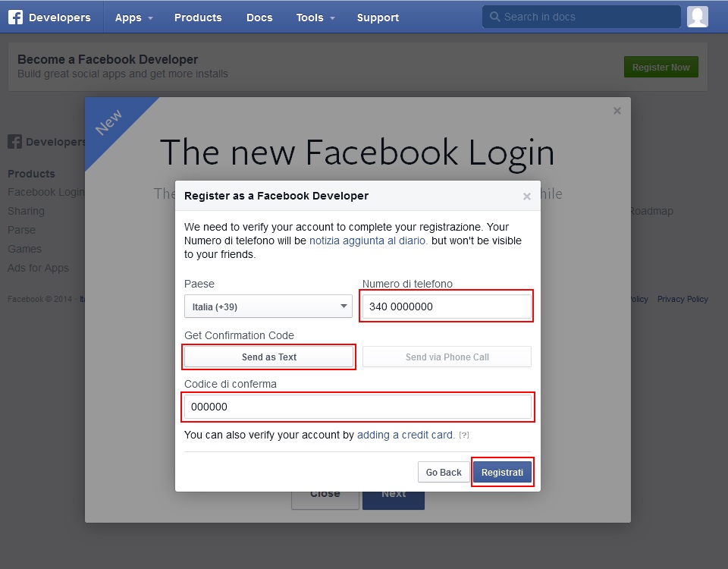This screenshot has height=569, width=728.
Task: Click the Registrati button
Action: (x=502, y=472)
